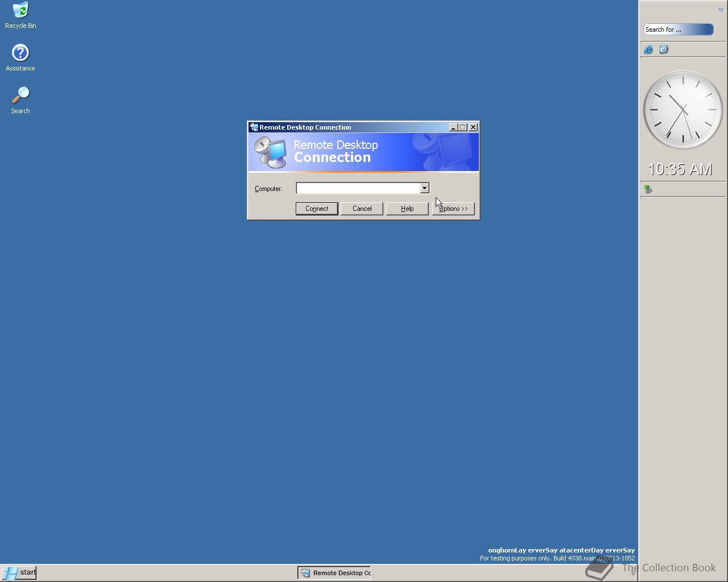Image resolution: width=728 pixels, height=582 pixels.
Task: Click the sidebar Search for... box
Action: click(x=678, y=30)
